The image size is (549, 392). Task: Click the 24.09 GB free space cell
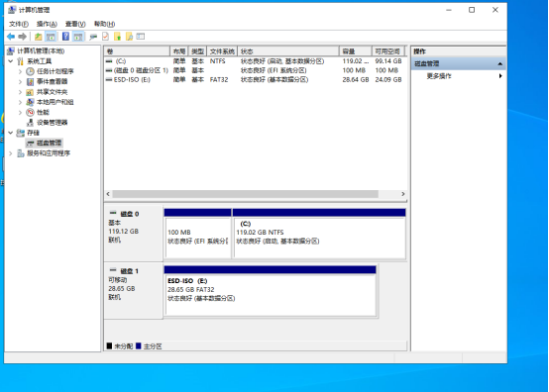388,80
